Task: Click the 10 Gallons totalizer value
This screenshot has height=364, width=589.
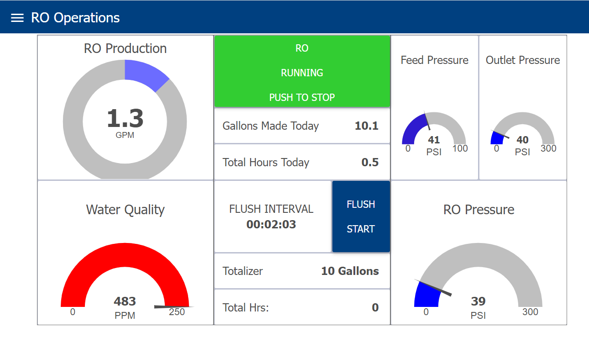Action: 350,271
